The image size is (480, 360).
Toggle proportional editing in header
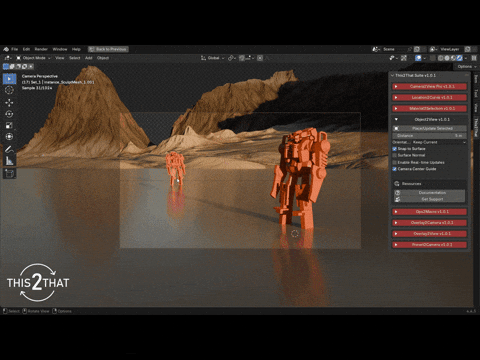[260, 58]
